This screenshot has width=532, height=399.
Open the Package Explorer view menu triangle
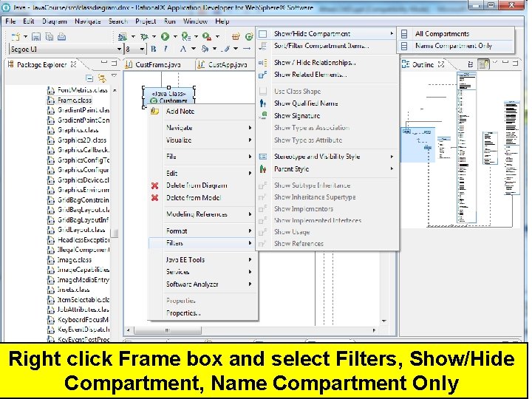coord(115,75)
